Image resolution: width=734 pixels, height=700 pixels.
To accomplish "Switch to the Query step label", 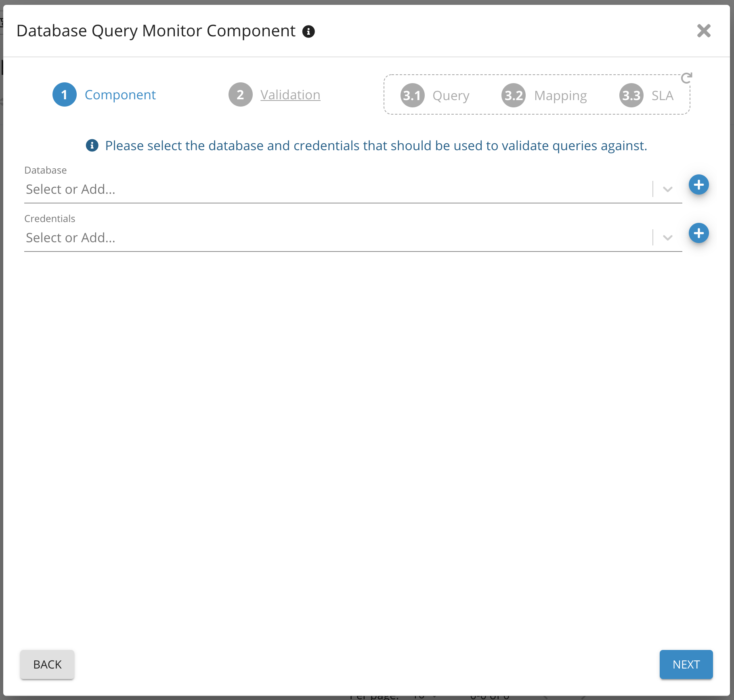I will [x=451, y=96].
